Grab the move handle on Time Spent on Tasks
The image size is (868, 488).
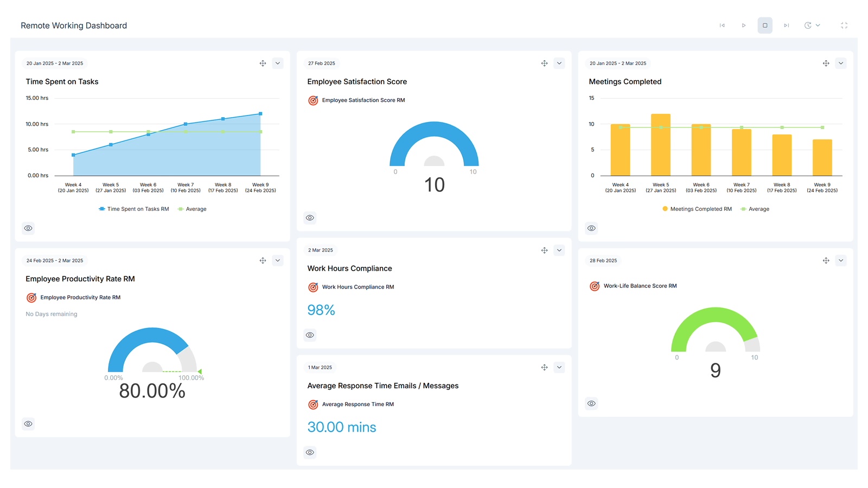[x=263, y=63]
